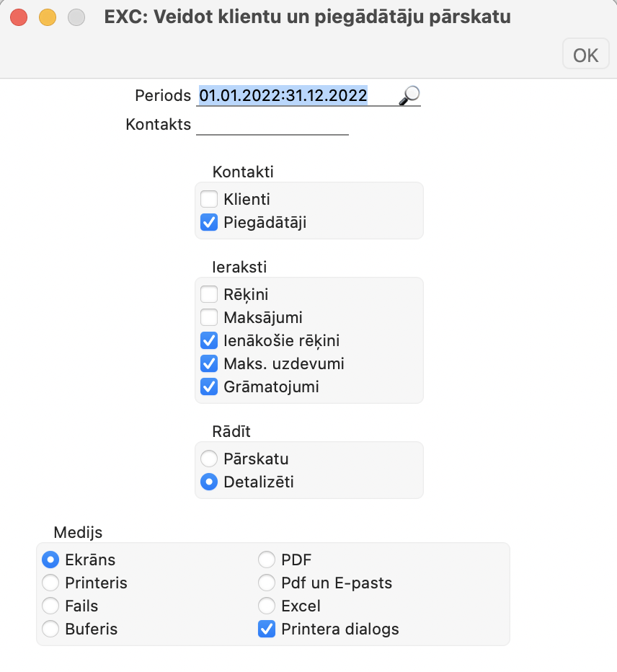This screenshot has width=617, height=672.
Task: Choose Excel as the output format
Action: [267, 606]
